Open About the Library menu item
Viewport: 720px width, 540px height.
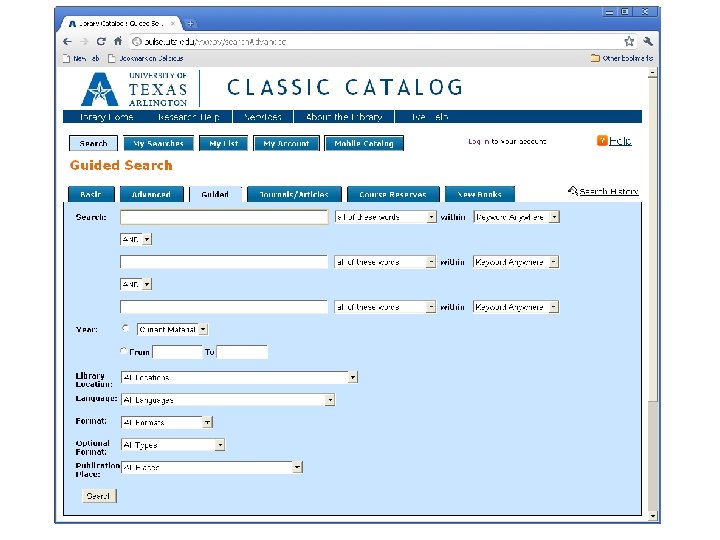(x=344, y=117)
